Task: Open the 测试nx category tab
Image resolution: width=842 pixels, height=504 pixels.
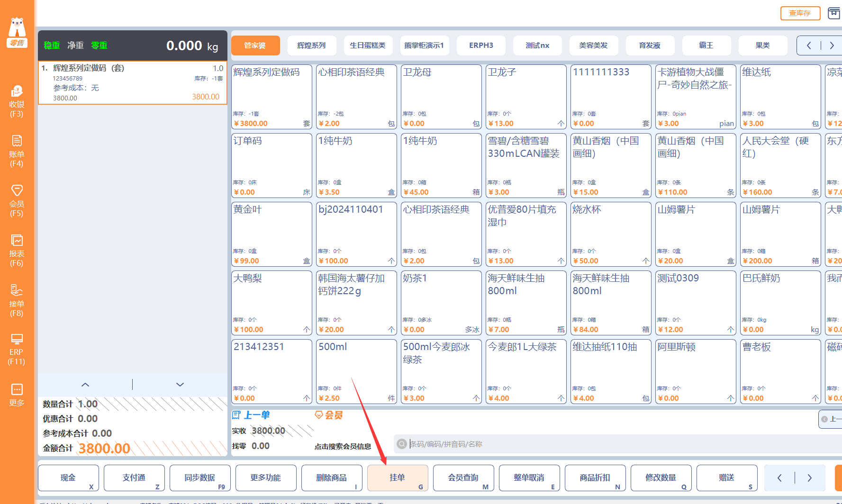Action: [x=537, y=45]
